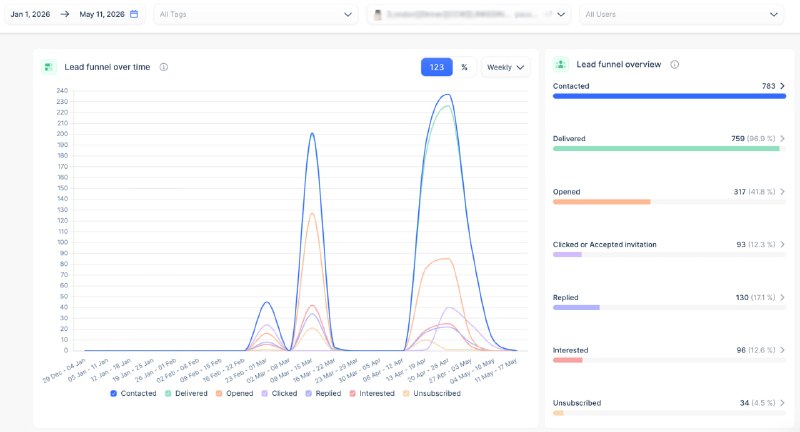Open Contacted details arrow showing 783
This screenshot has height=432, width=800.
click(782, 86)
